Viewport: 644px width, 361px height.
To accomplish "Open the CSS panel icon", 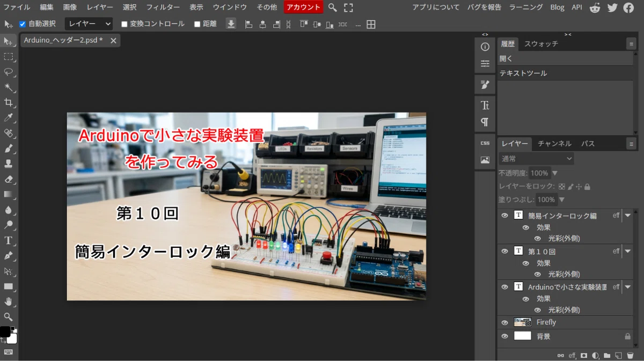I will pos(485,143).
